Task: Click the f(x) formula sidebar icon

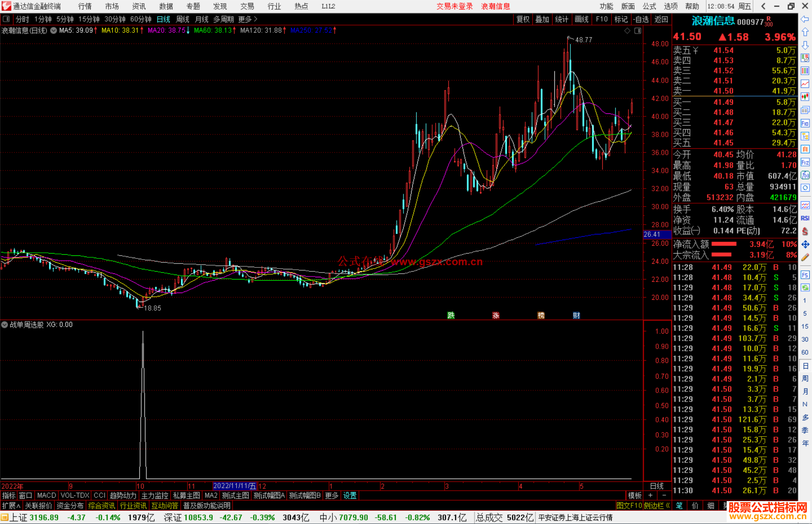Action: (805, 175)
